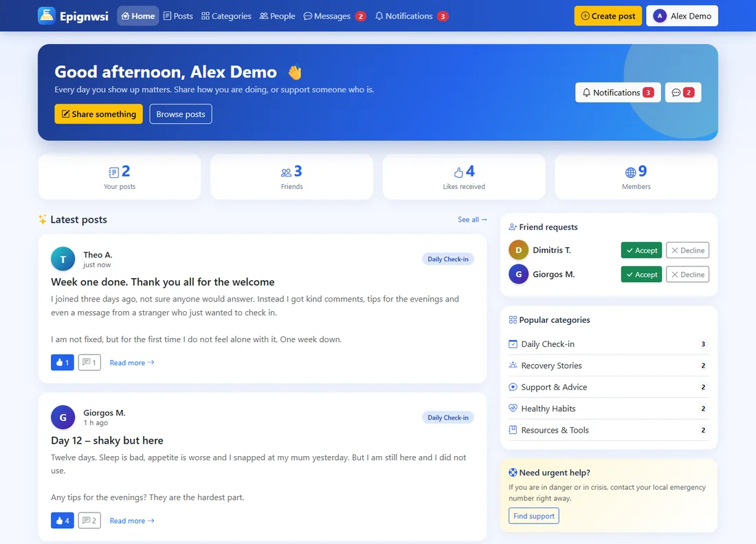Decline Dimitris T.'s friend request

(687, 250)
